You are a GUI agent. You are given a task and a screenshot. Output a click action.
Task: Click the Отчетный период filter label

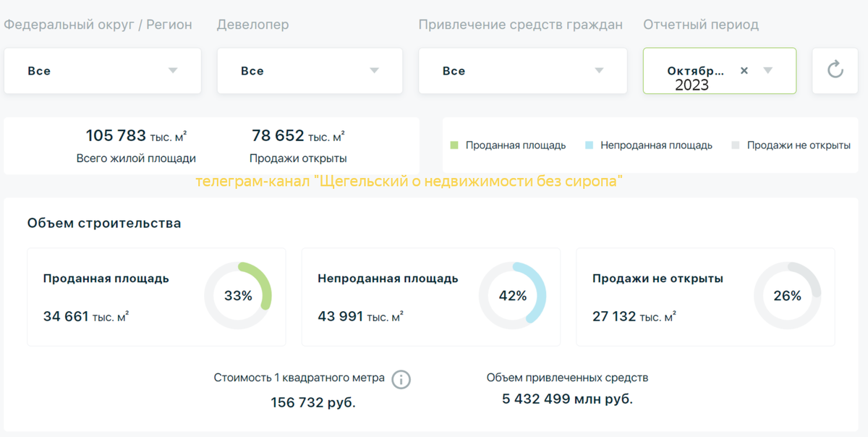[701, 25]
